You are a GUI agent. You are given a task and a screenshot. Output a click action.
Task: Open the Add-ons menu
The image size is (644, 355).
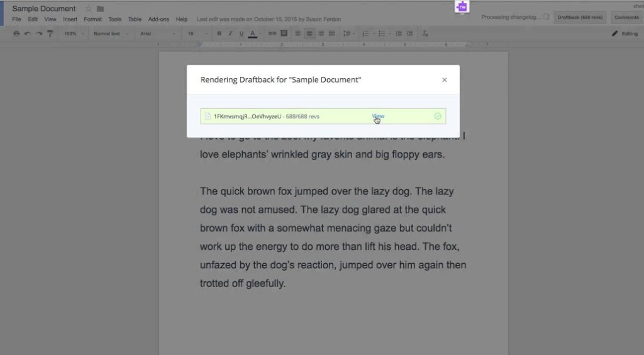point(158,20)
